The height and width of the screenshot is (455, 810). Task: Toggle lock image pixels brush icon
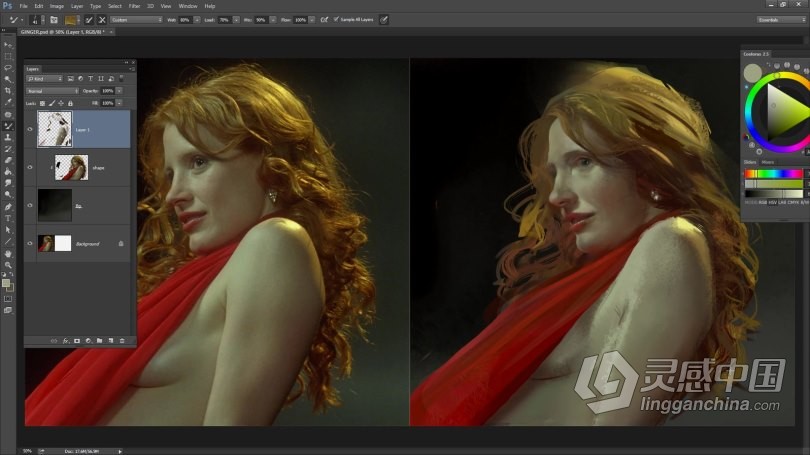coord(52,103)
